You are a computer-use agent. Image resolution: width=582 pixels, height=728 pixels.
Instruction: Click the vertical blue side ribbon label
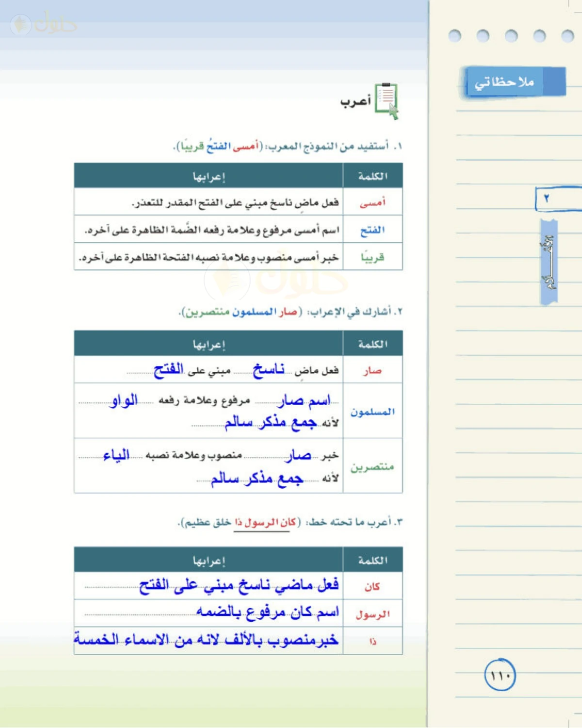(x=549, y=262)
